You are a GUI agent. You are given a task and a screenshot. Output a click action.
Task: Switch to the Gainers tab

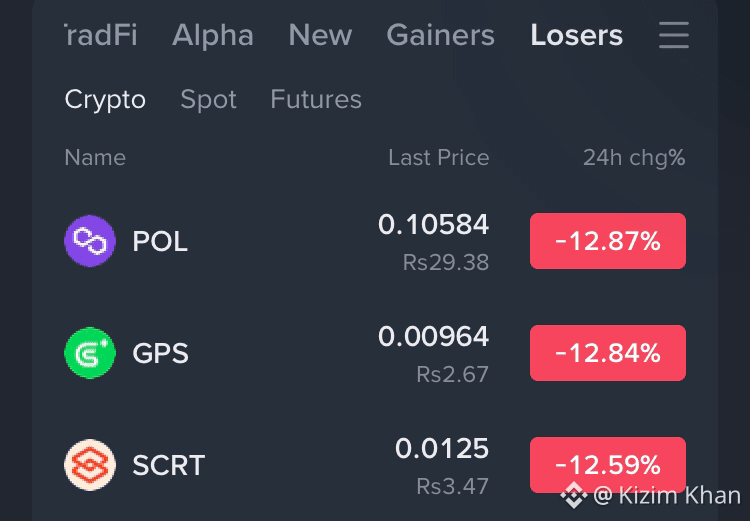(441, 35)
